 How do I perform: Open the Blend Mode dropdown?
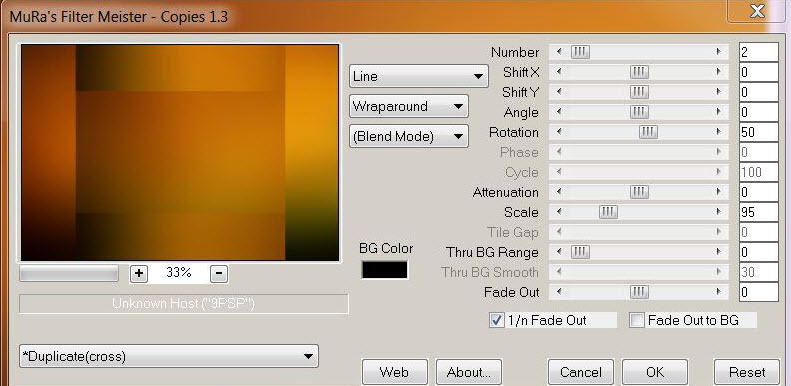click(x=409, y=136)
